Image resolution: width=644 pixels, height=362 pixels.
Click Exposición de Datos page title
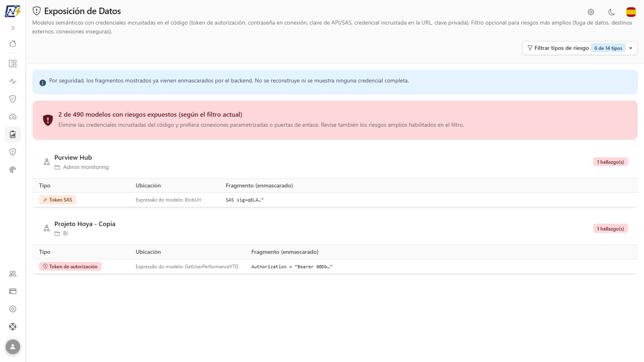83,11
